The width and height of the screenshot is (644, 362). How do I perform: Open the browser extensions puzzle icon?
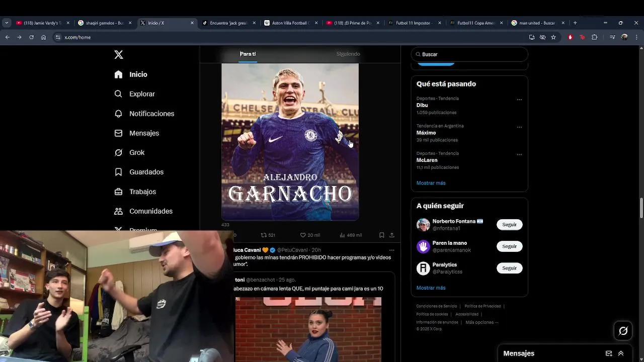pos(595,37)
